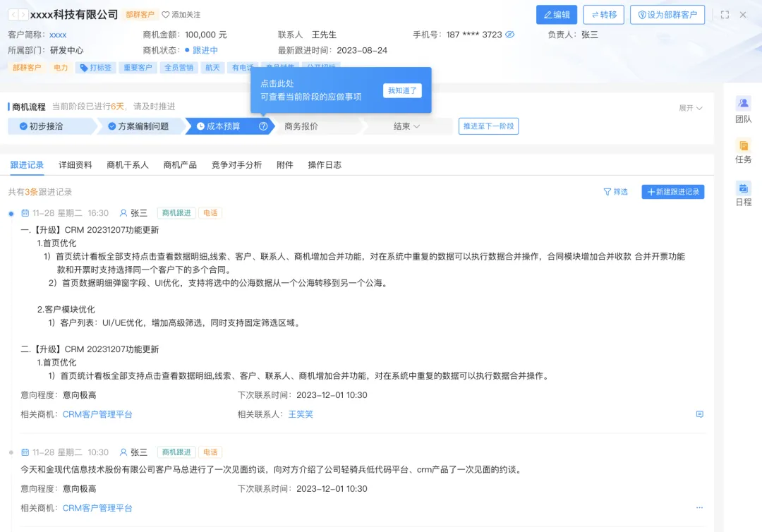The width and height of the screenshot is (762, 532).
Task: Click the fullscreen expand icon at top right
Action: point(725,14)
